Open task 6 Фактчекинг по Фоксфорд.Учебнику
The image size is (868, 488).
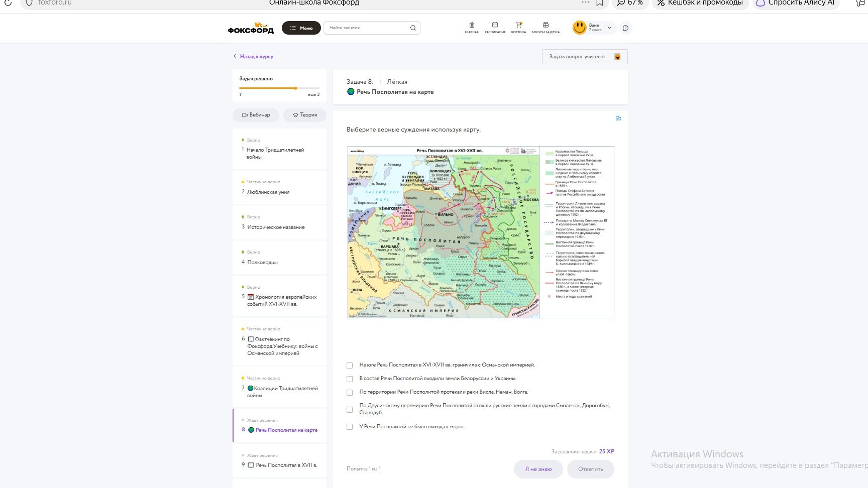pos(279,342)
